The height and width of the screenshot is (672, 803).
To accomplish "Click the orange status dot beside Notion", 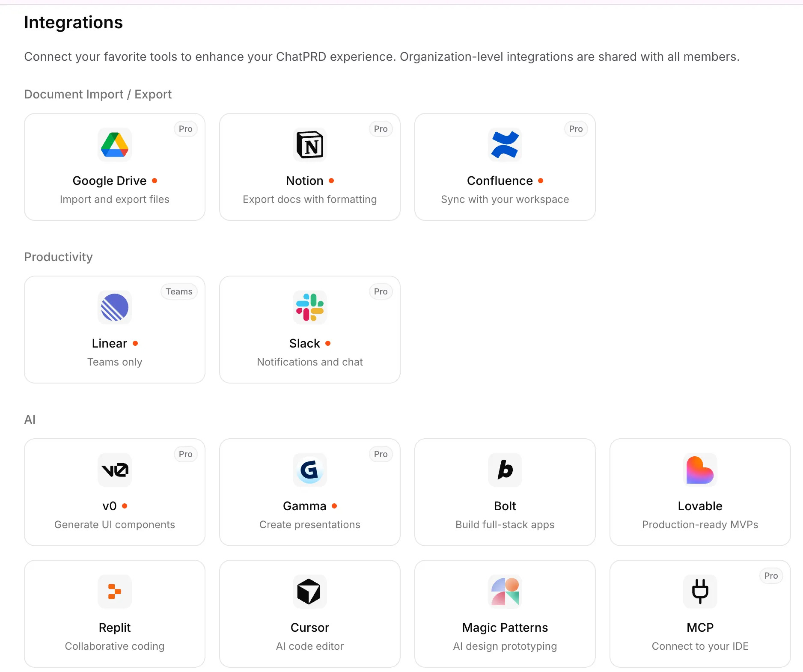I will [331, 181].
